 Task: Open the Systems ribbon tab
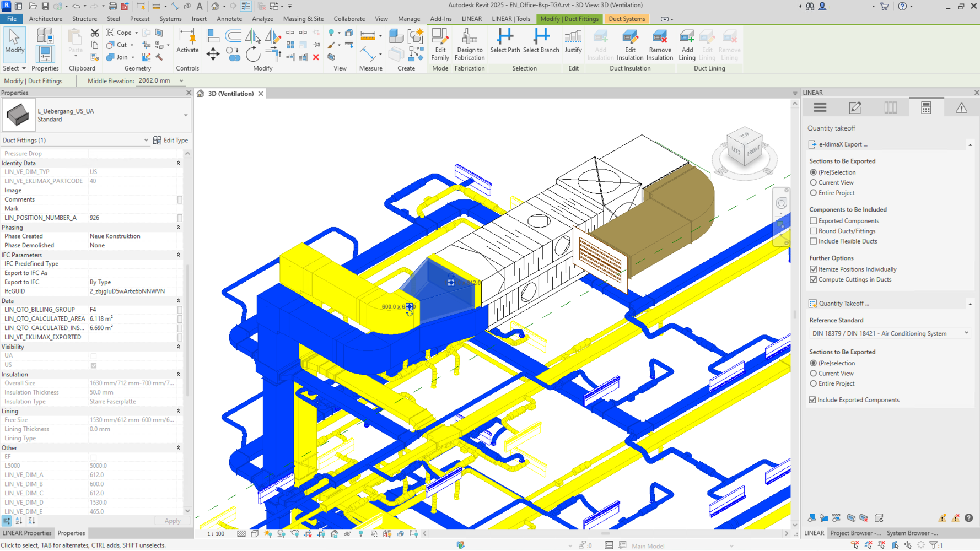170,19
